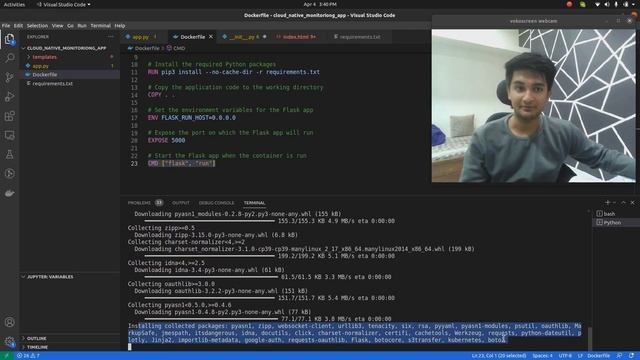Open the Docker whale icon in the activity bar
Image resolution: width=640 pixels, height=360 pixels.
pos(9,193)
